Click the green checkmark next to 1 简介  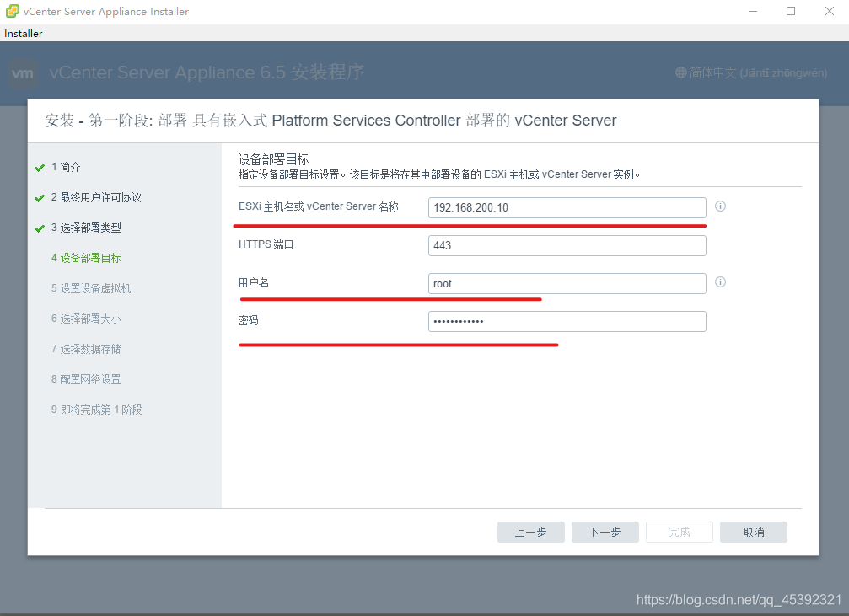(x=40, y=168)
